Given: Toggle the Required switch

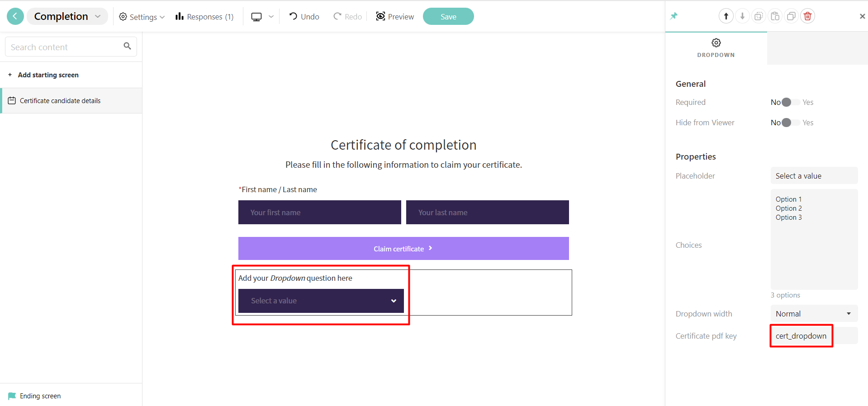Looking at the screenshot, I should 791,102.
